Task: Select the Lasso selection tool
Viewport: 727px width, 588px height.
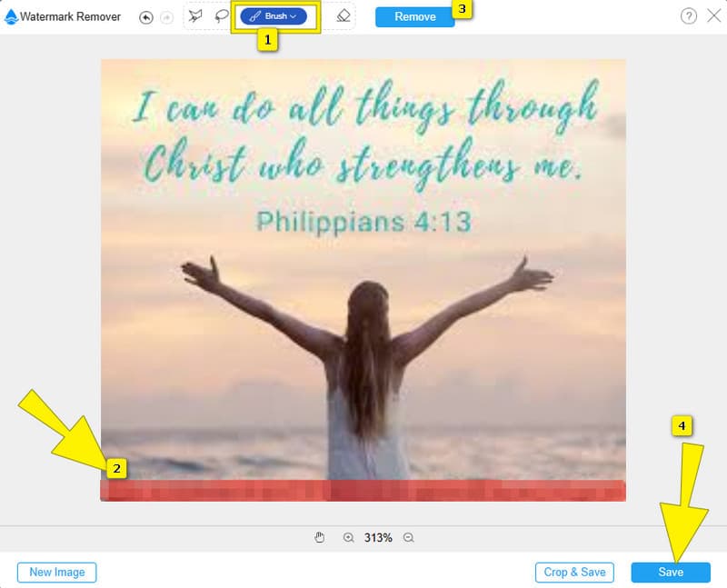Action: tap(221, 16)
